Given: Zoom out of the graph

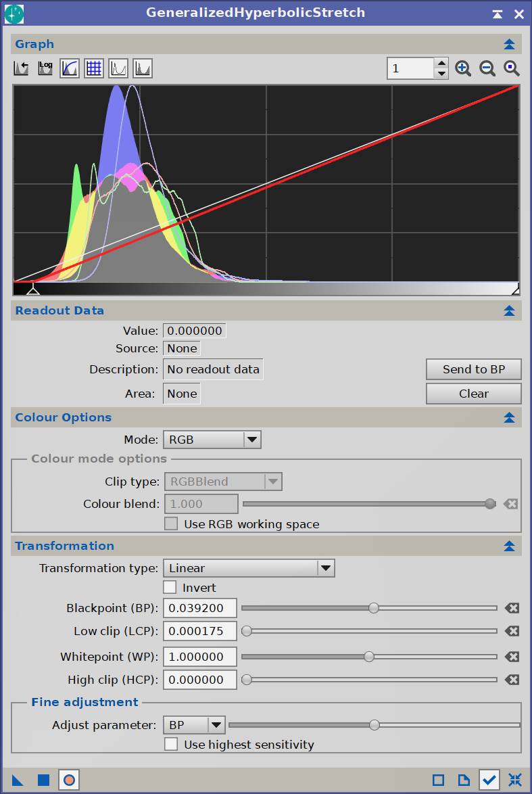Looking at the screenshot, I should (487, 68).
